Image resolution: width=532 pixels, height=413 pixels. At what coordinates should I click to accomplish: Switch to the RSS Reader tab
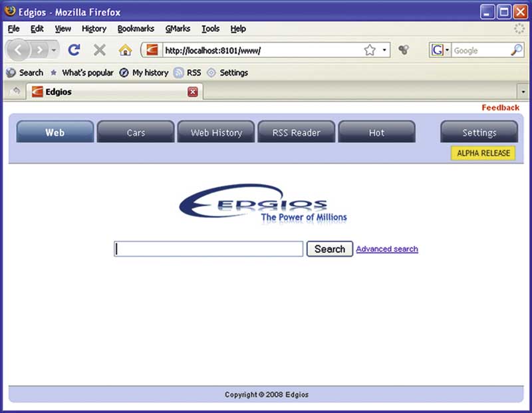[x=296, y=132]
